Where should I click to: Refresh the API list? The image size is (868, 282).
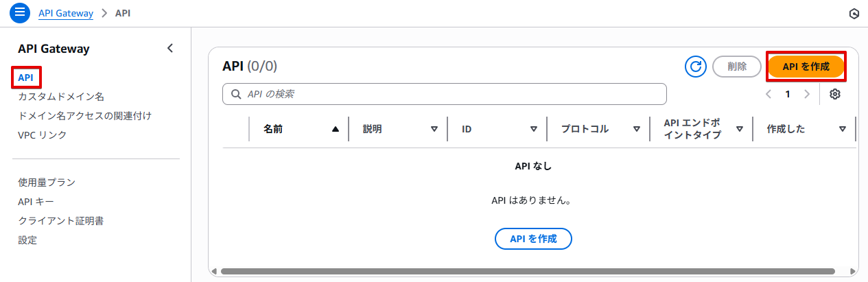(696, 67)
